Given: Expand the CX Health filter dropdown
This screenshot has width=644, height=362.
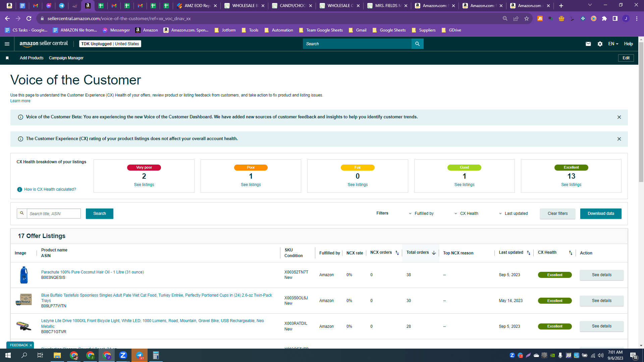Looking at the screenshot, I should tap(466, 214).
